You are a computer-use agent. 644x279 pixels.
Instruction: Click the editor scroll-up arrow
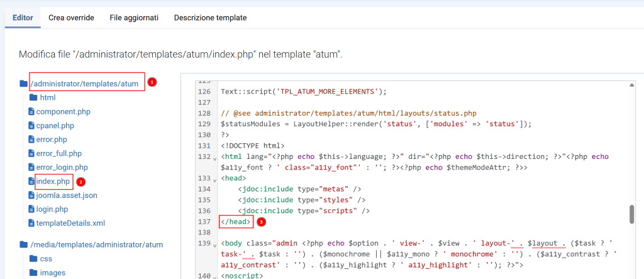[x=631, y=84]
